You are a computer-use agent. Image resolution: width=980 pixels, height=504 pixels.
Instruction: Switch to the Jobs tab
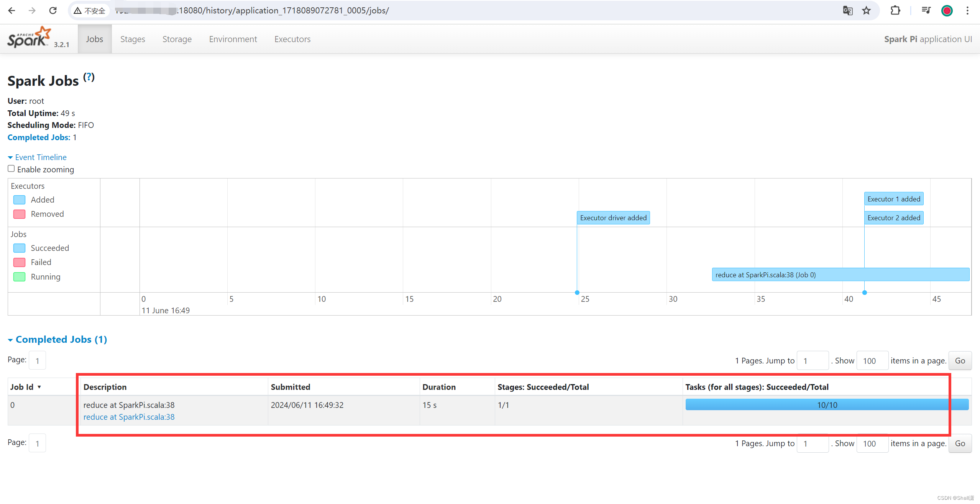tap(95, 39)
